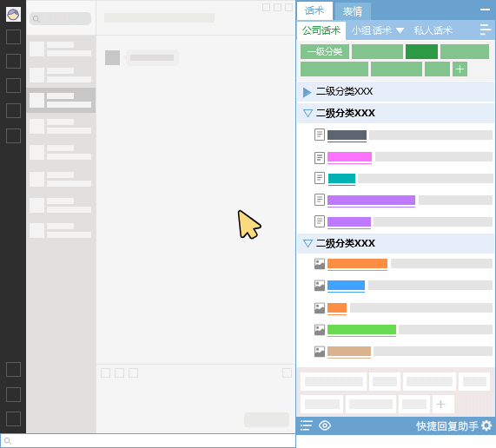Screen dimensions: 496x448
Task: Click the image icon beside blue entry
Action: tap(320, 286)
